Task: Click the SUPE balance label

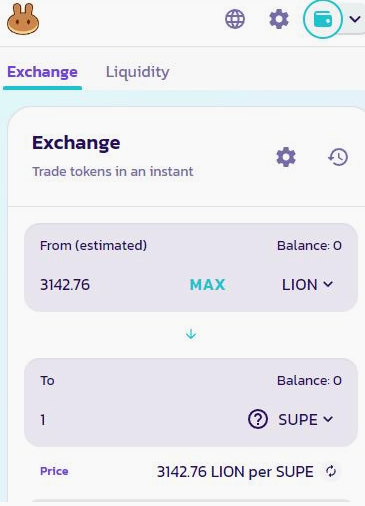Action: (x=309, y=381)
